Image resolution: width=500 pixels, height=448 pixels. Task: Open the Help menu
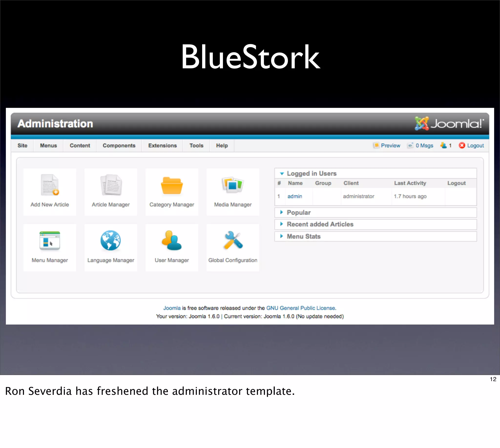coord(222,145)
